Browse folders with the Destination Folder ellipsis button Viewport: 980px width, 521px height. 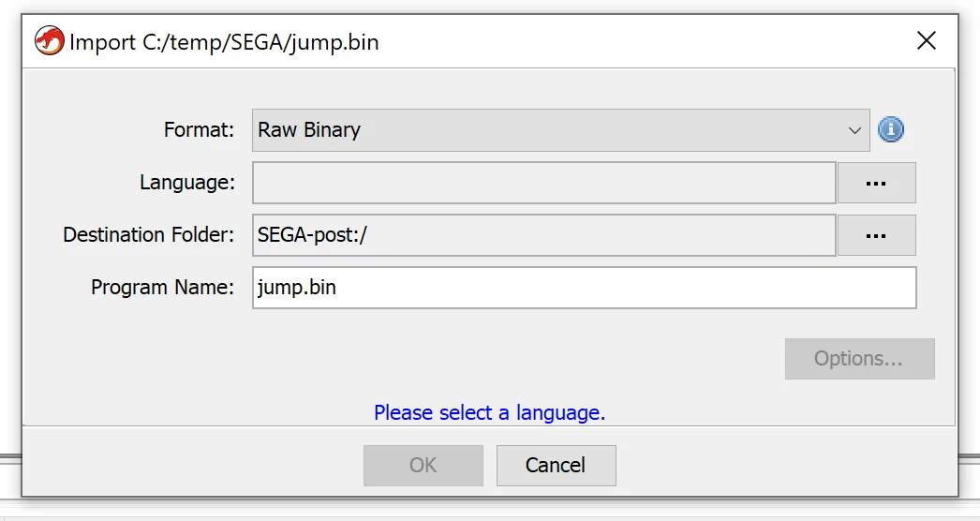coord(876,235)
